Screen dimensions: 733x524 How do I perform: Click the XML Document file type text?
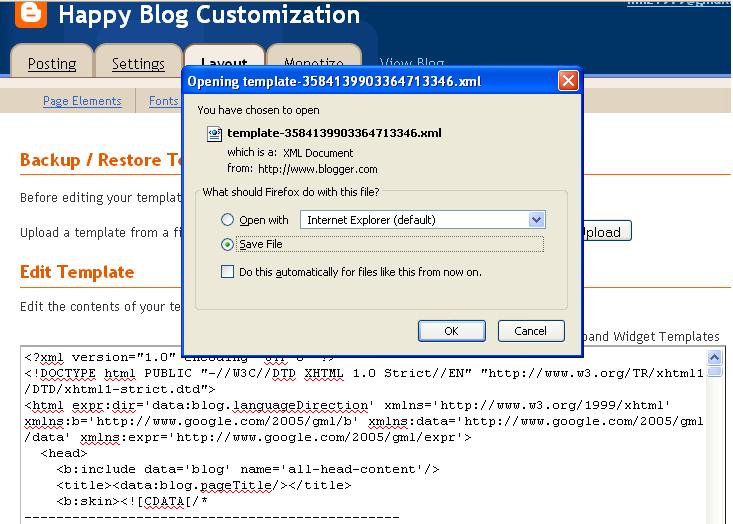coord(318,153)
